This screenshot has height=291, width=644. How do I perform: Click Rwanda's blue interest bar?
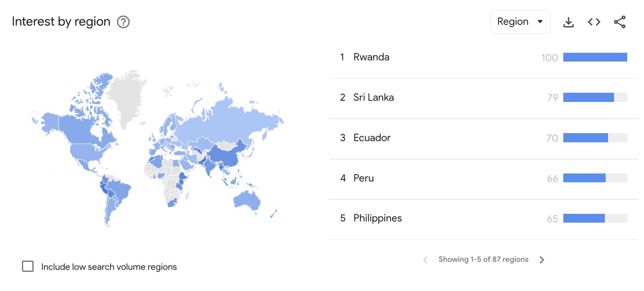[595, 57]
